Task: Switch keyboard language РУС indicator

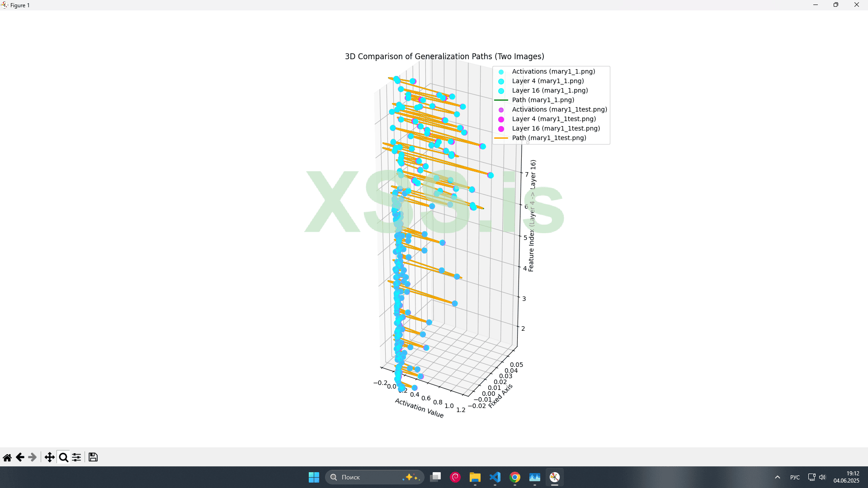Action: [x=795, y=477]
